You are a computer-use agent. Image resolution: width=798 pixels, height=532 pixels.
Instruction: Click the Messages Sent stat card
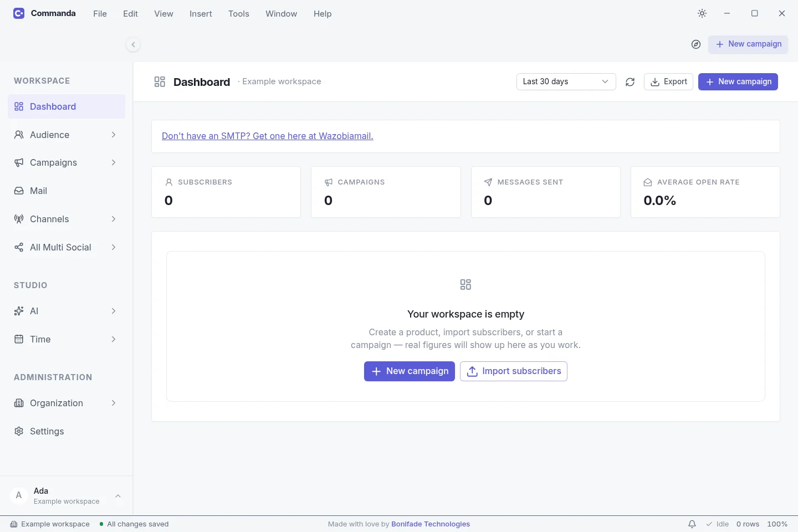coord(546,192)
